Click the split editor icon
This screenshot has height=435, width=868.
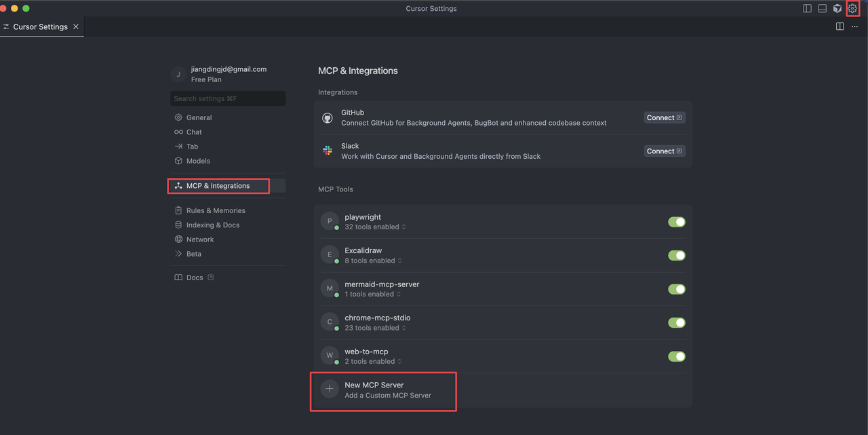pyautogui.click(x=840, y=26)
